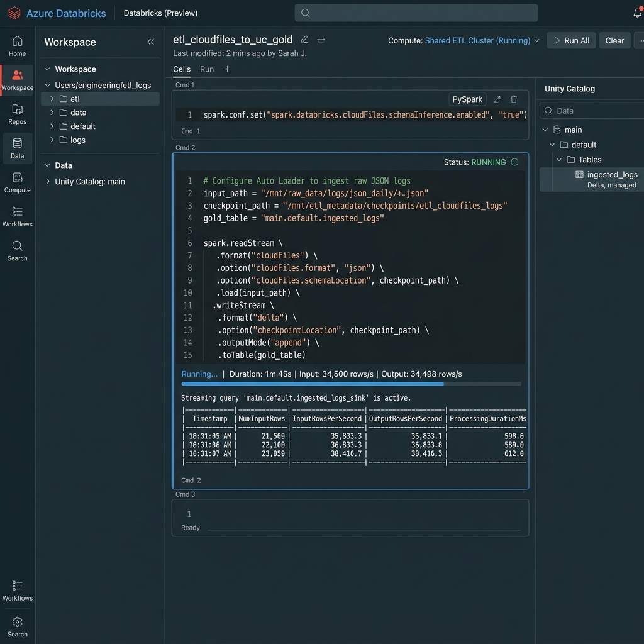Collapse Users/engineering/etl_logs folder chevron
The width and height of the screenshot is (644, 644).
pos(48,85)
